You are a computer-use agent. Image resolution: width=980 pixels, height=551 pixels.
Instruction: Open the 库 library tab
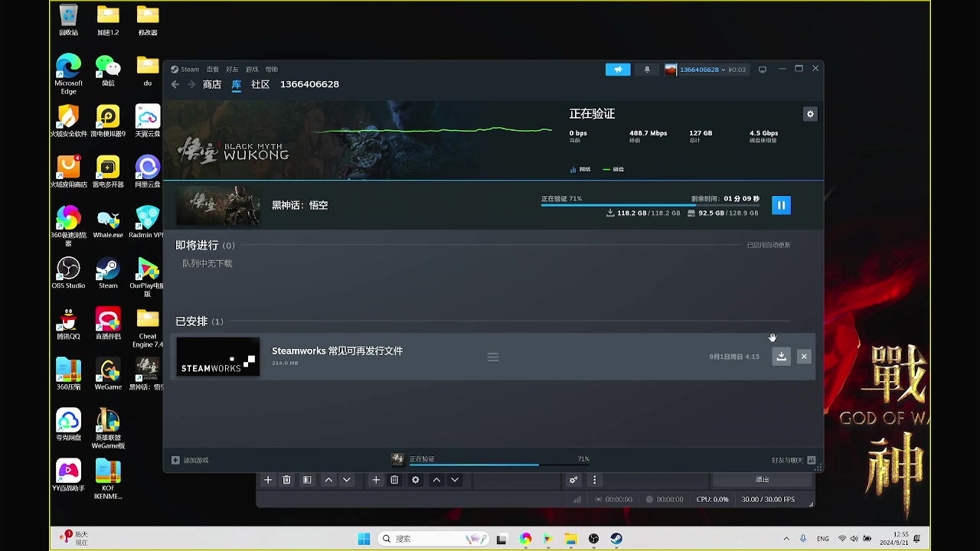(237, 84)
